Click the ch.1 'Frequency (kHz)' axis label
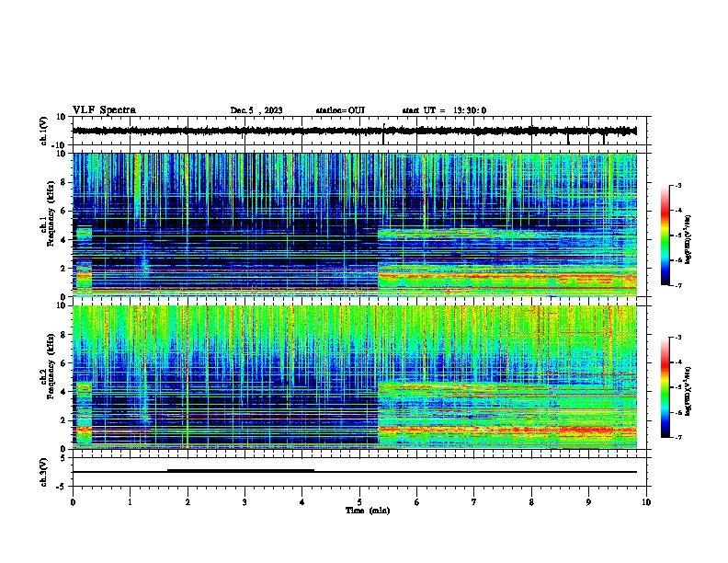This screenshot has width=728, height=563. click(51, 213)
